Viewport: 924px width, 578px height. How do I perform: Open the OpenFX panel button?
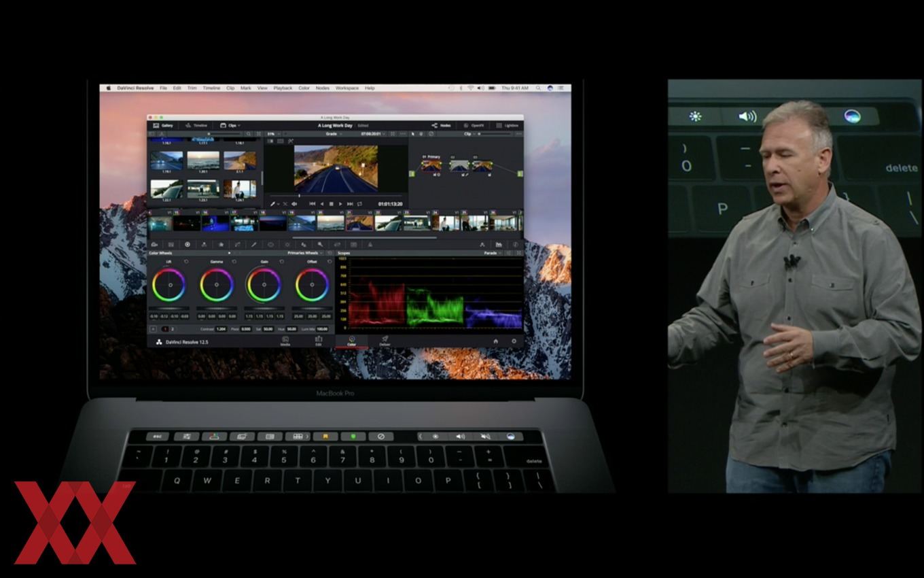click(x=474, y=125)
